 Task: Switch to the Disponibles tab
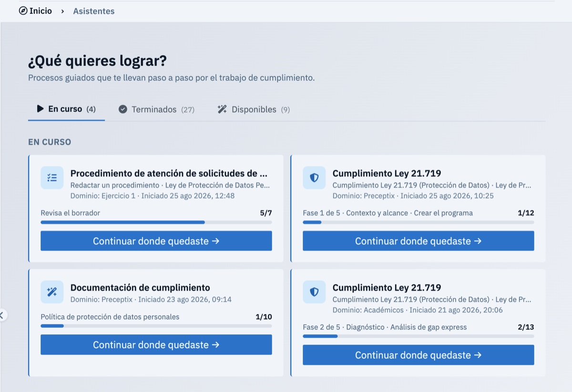254,109
